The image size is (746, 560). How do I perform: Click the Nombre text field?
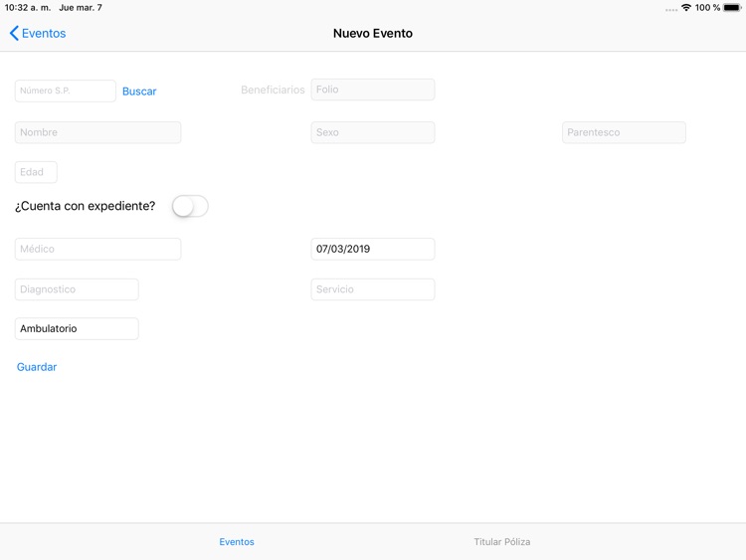[x=97, y=132]
